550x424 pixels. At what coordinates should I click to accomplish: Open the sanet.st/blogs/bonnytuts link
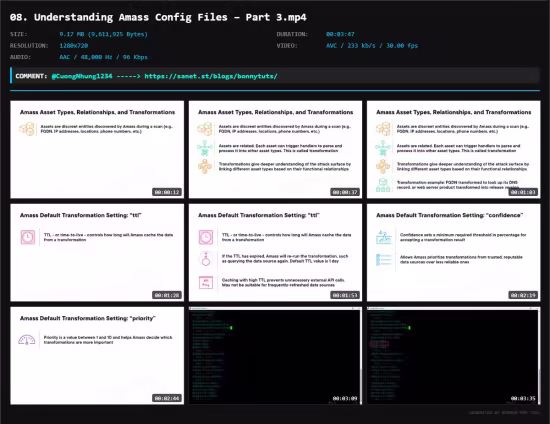tap(211, 76)
